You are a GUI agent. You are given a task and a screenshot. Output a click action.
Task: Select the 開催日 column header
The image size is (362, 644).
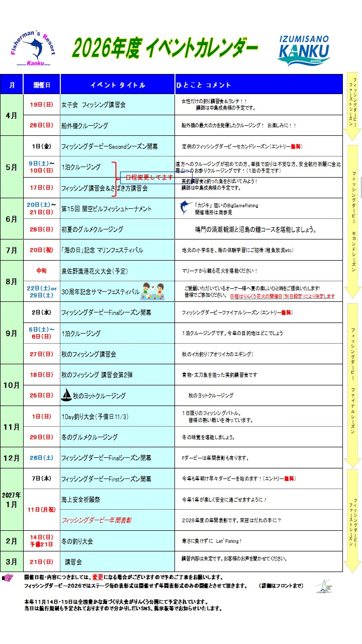pos(42,85)
